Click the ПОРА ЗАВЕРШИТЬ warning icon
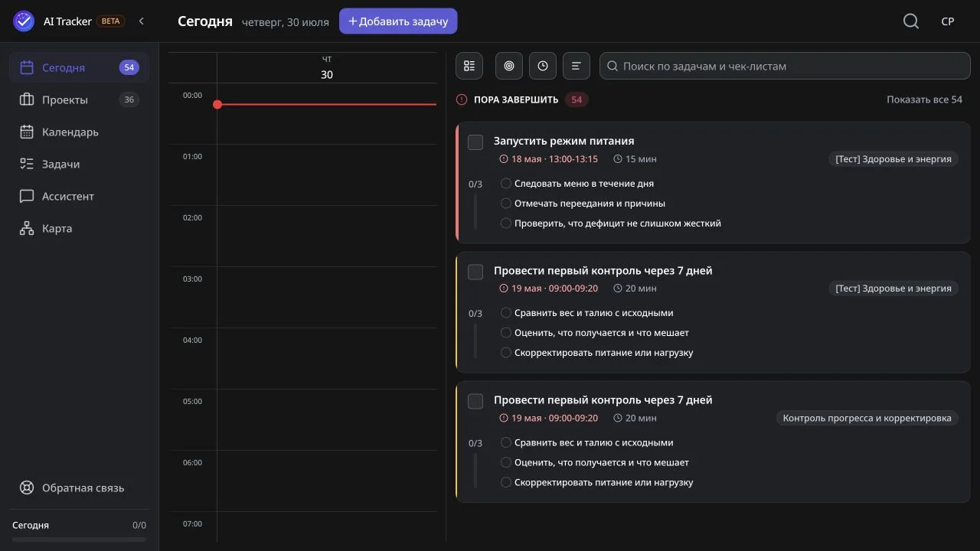 (x=462, y=99)
